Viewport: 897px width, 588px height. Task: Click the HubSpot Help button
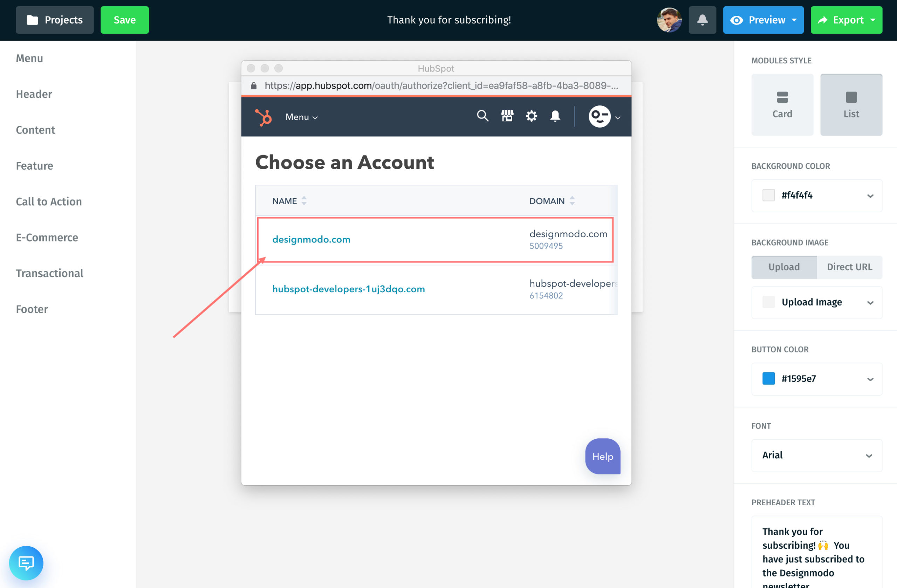(603, 457)
